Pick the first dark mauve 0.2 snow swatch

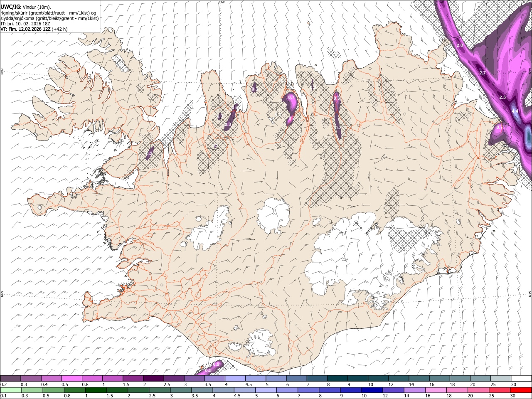10,379
